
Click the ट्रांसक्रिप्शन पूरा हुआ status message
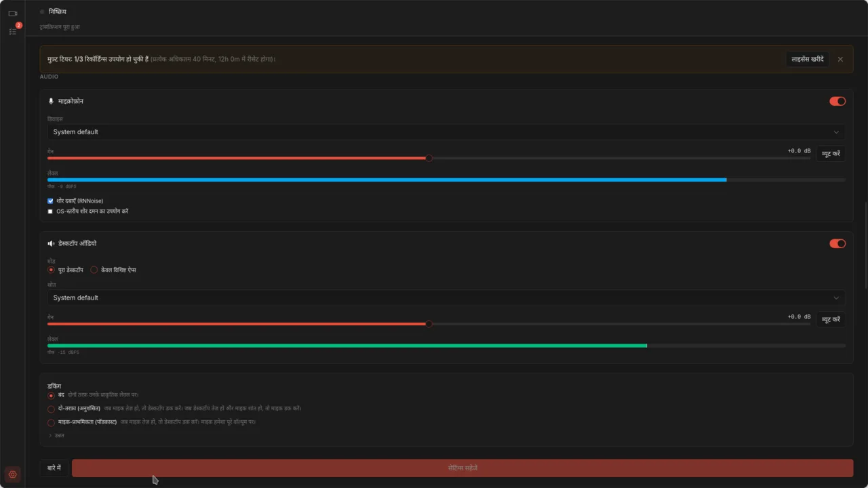[60, 27]
